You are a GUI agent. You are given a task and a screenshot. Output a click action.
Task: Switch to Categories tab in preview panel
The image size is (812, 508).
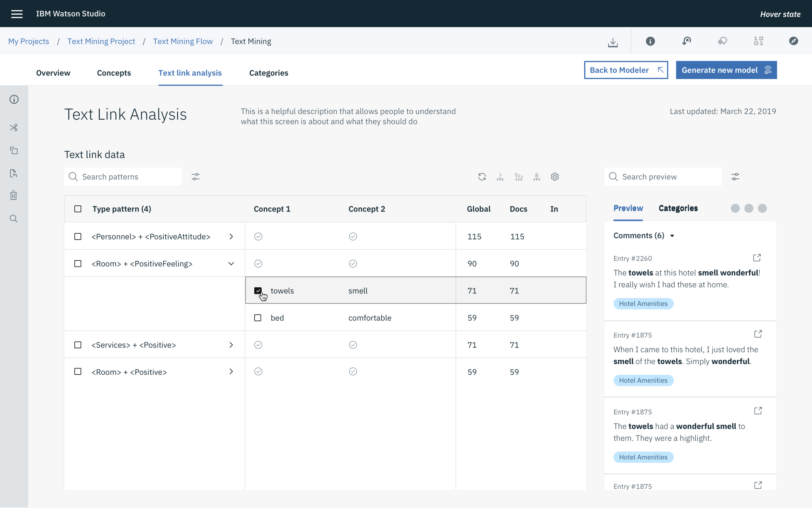678,208
